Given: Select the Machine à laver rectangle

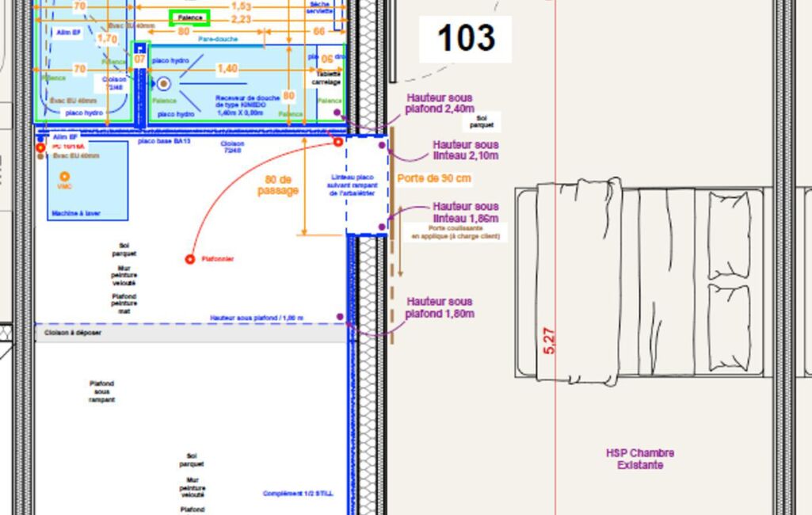Looking at the screenshot, I should coord(87,181).
